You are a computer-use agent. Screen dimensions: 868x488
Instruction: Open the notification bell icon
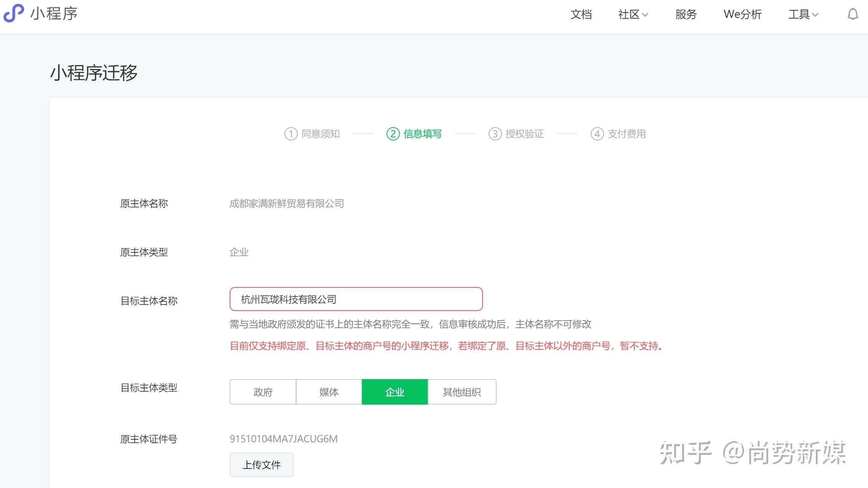click(853, 14)
